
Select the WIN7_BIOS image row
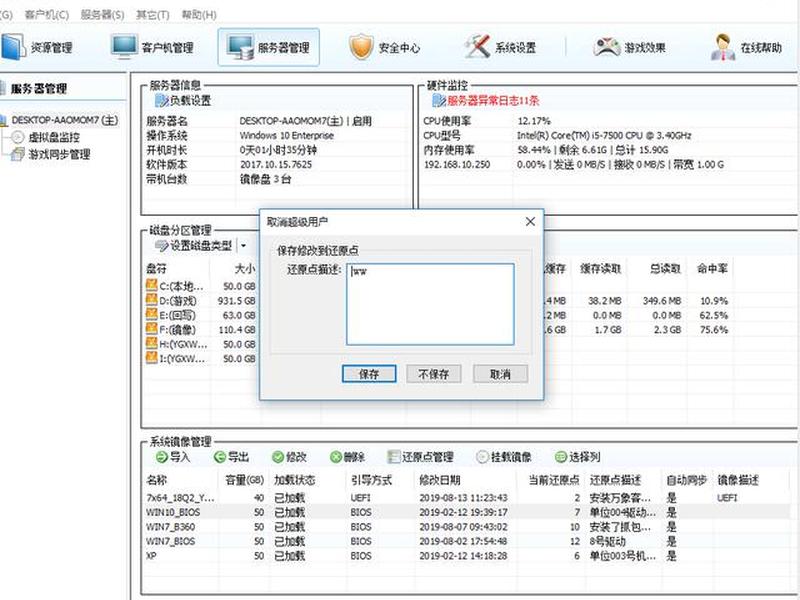point(467,541)
